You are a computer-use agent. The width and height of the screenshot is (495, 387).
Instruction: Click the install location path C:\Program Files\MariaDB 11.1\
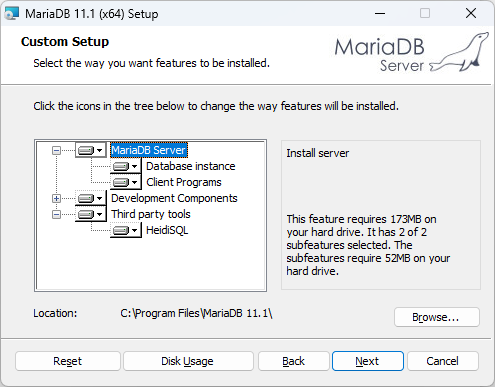[x=196, y=313]
